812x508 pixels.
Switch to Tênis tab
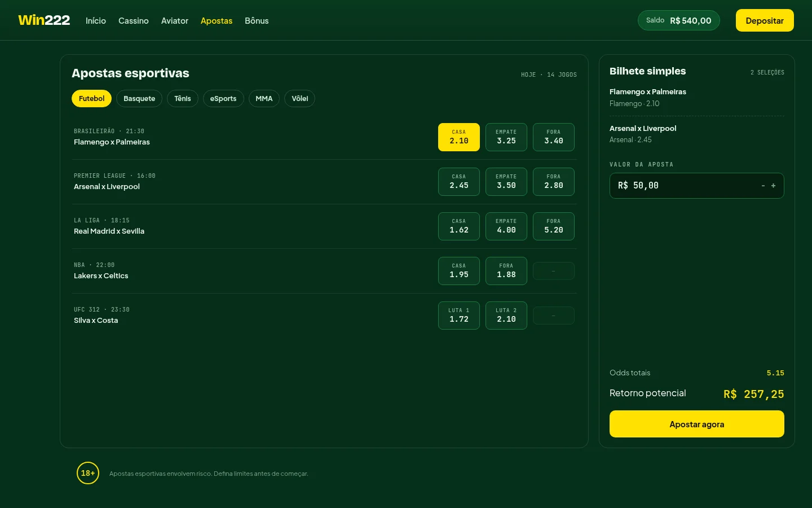tap(183, 98)
